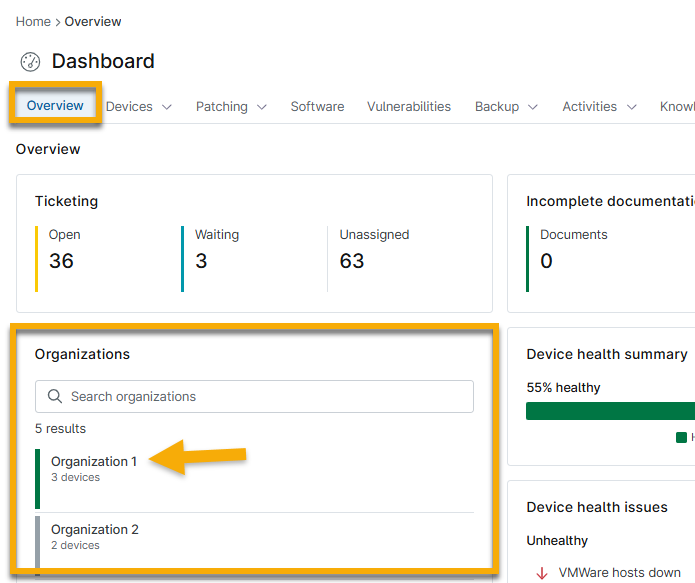695x583 pixels.
Task: Open the Backup tab dropdown chevron
Action: [533, 107]
